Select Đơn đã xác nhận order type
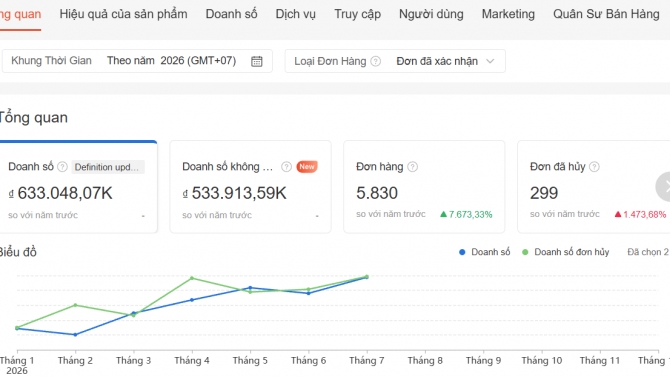Viewport: 670px width, 377px height. (437, 61)
